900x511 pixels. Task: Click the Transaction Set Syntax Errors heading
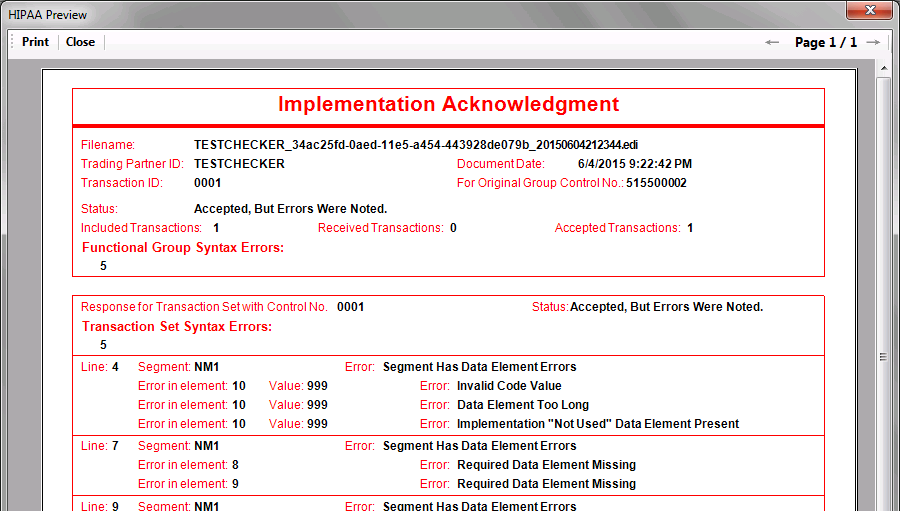pyautogui.click(x=177, y=327)
